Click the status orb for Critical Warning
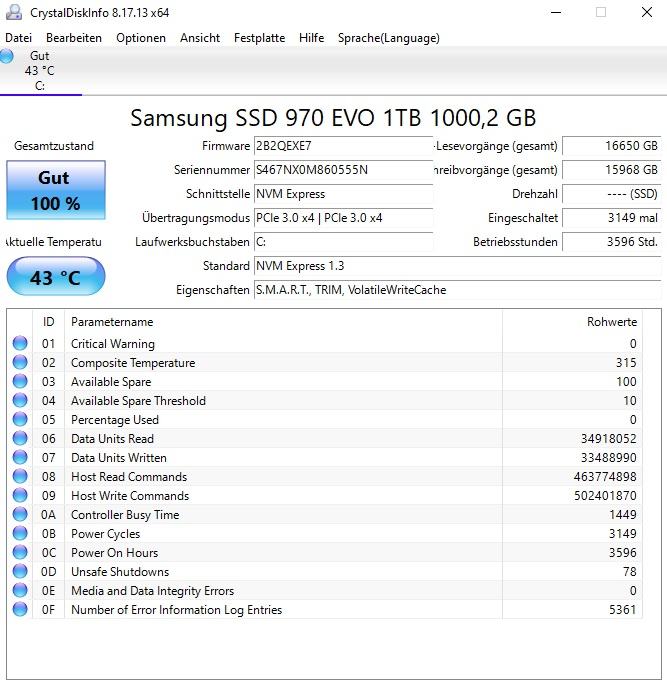The image size is (667, 686). (x=20, y=343)
